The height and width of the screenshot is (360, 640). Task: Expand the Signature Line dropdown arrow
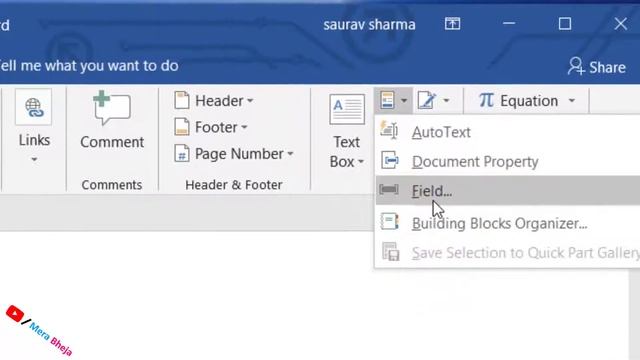446,100
